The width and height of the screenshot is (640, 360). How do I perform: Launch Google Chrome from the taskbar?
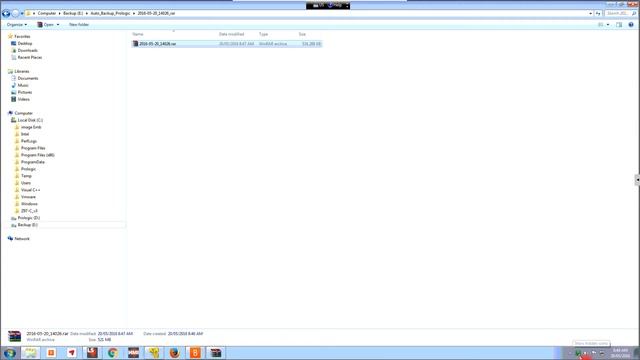(x=113, y=353)
